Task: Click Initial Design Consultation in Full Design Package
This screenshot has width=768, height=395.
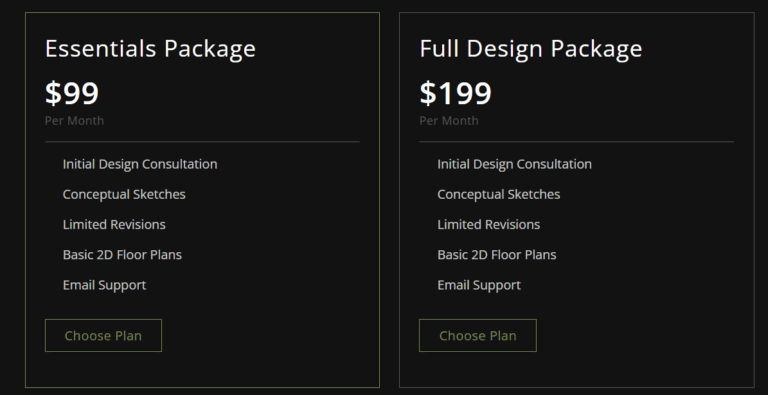Action: [514, 164]
